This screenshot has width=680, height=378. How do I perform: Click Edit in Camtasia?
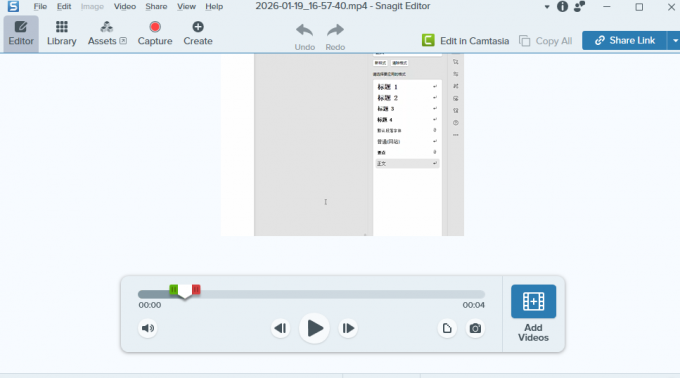465,41
